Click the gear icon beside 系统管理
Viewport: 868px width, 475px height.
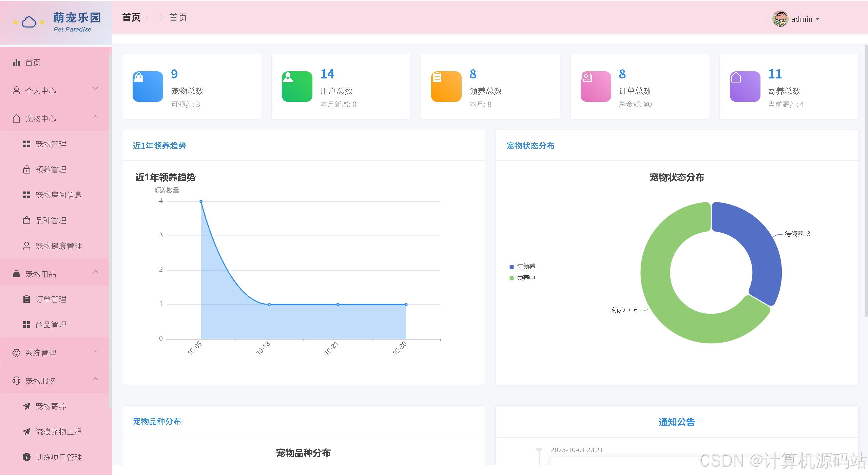point(16,353)
